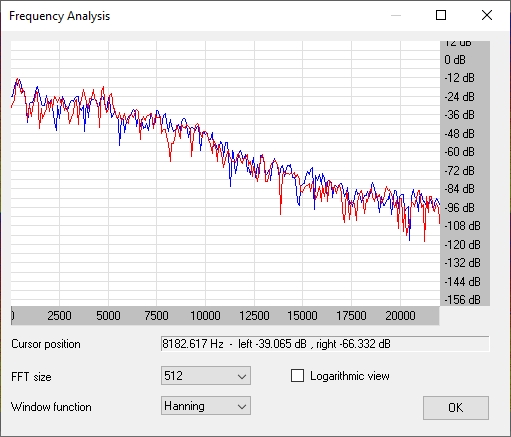Image resolution: width=511 pixels, height=437 pixels.
Task: Click the FFT size dropdown arrow
Action: [x=242, y=376]
